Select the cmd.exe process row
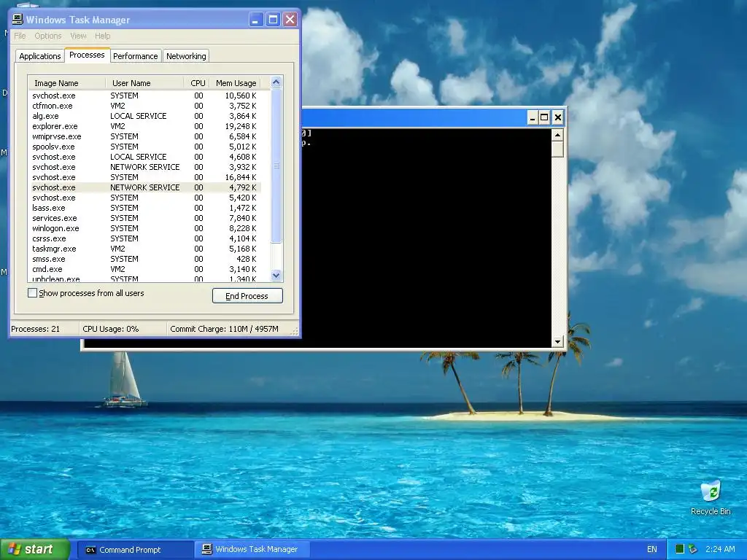The width and height of the screenshot is (747, 560). point(145,269)
